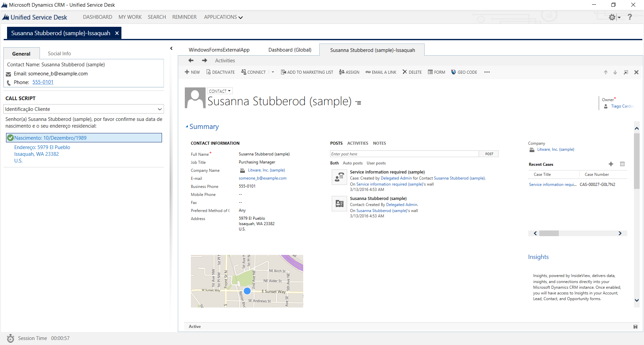
Task: Click the 555-0101 phone link
Action: [x=43, y=82]
